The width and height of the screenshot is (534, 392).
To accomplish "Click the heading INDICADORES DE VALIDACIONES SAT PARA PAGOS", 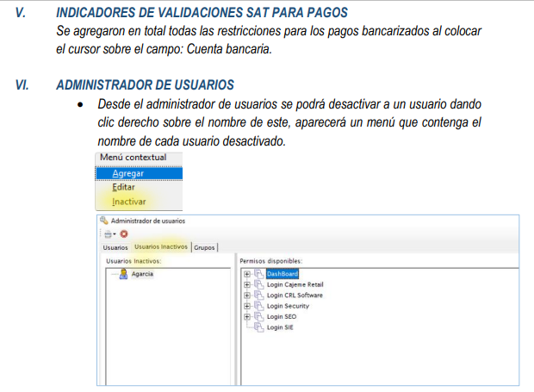I will click(202, 13).
